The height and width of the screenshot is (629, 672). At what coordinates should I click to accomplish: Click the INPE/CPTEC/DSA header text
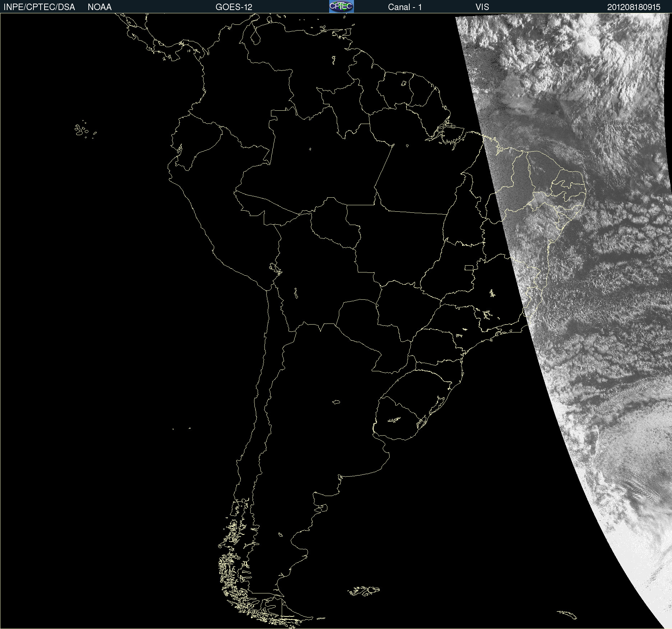39,7
